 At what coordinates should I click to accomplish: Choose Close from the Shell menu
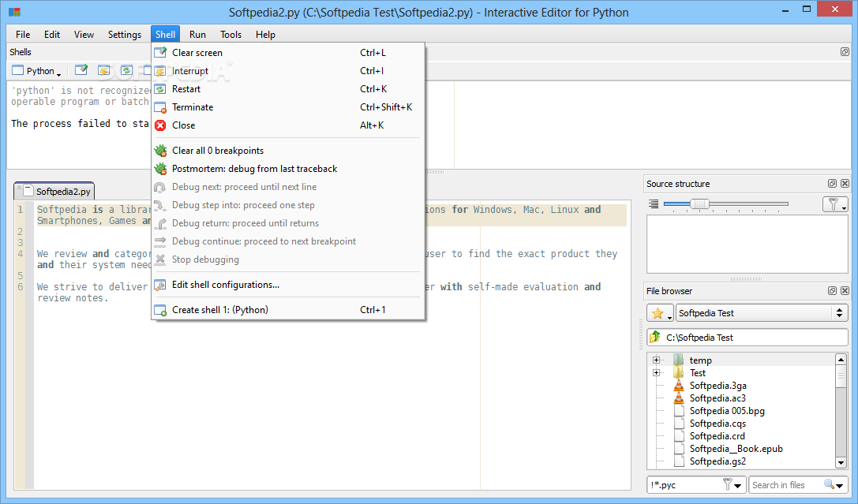[x=288, y=125]
